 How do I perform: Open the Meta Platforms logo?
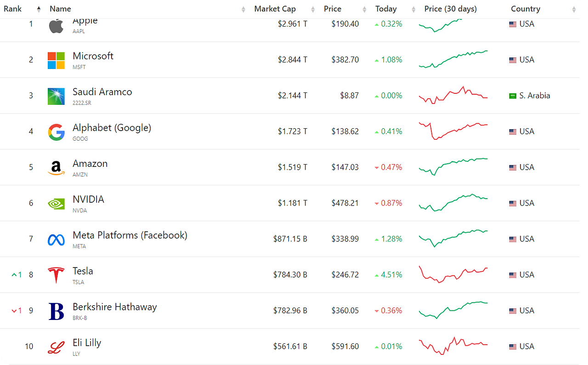pos(56,240)
